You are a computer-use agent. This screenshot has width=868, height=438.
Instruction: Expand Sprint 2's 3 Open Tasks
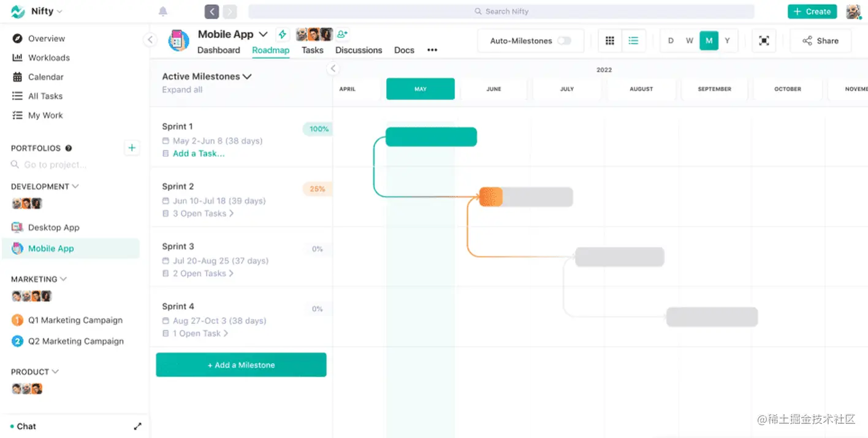coord(203,213)
